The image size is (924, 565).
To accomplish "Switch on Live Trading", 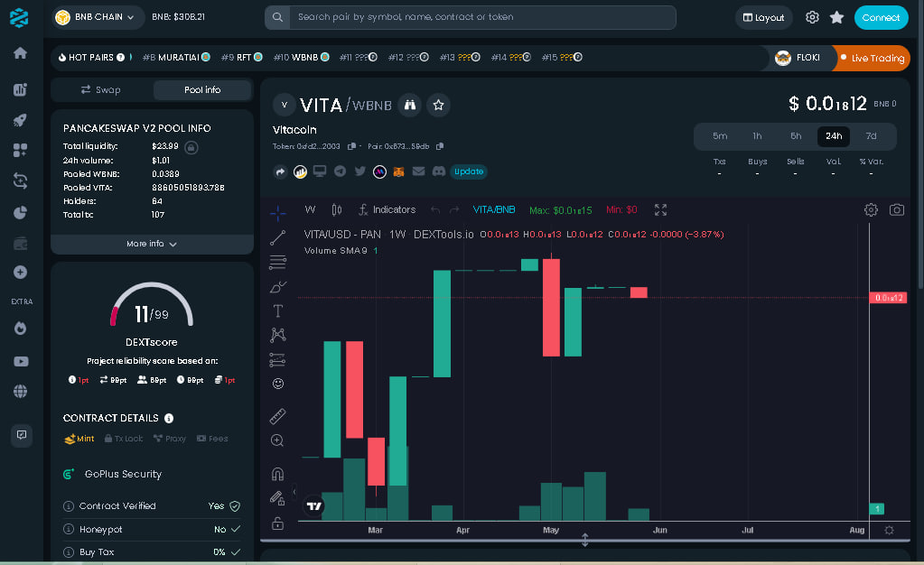I will (872, 58).
